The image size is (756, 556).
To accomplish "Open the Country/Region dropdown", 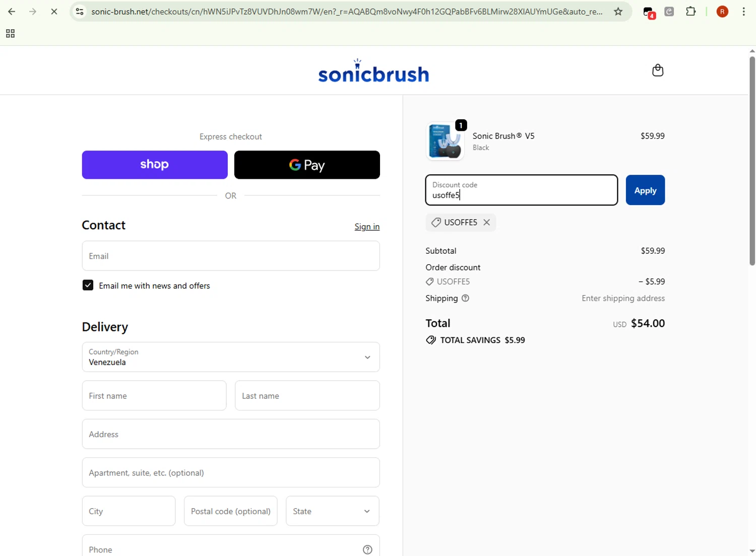I will point(231,357).
